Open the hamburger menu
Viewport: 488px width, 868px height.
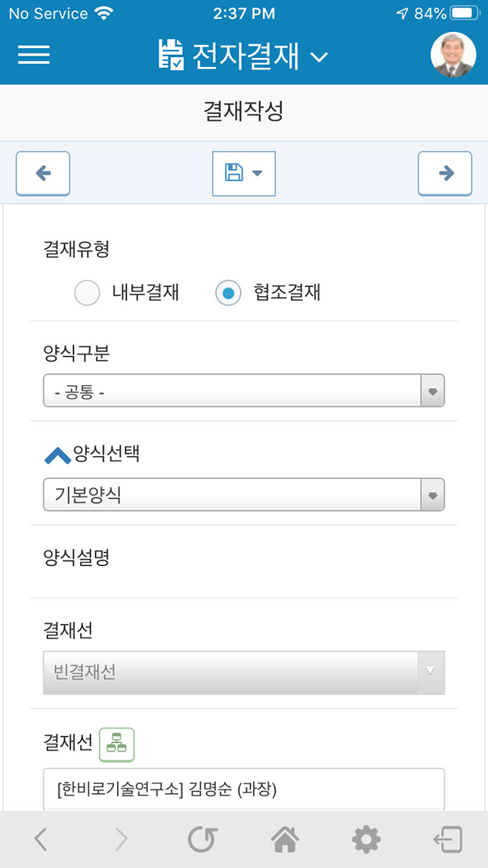34,55
